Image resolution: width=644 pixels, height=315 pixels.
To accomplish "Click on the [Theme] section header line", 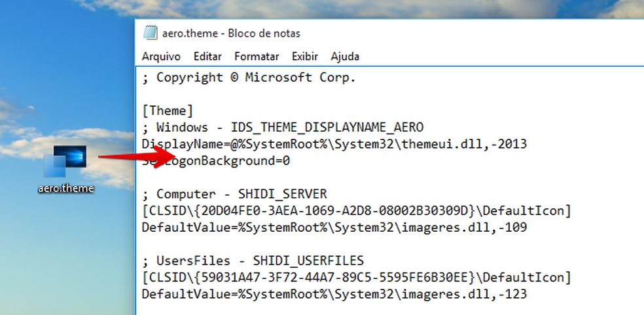I will click(168, 111).
